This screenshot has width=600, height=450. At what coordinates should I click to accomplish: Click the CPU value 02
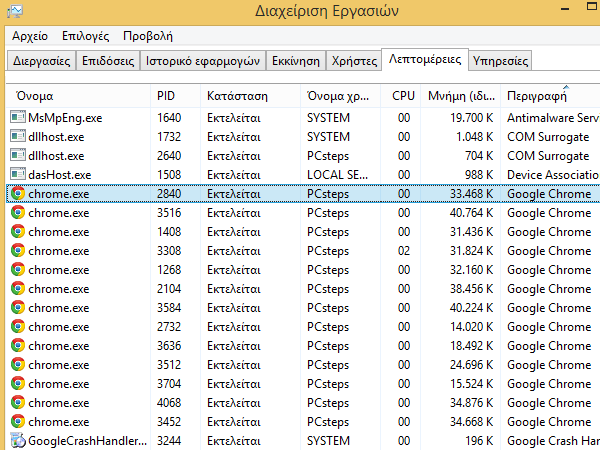coord(404,251)
